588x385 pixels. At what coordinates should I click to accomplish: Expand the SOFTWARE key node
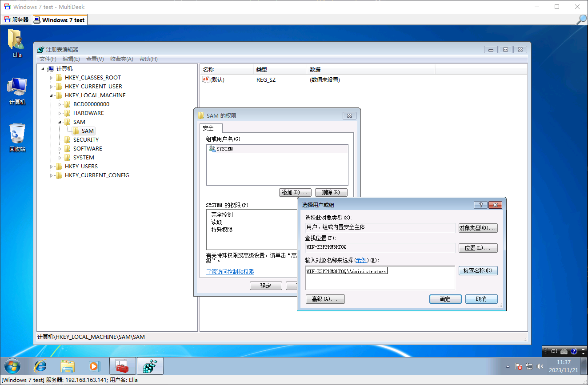pyautogui.click(x=60, y=149)
